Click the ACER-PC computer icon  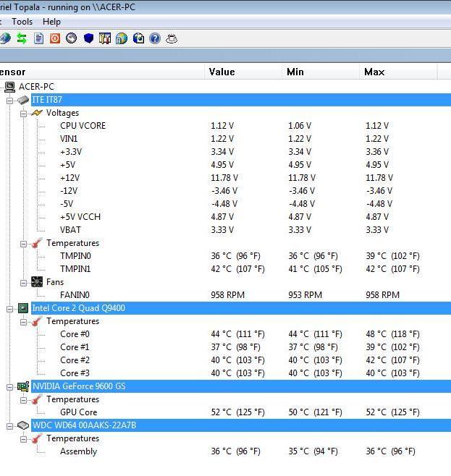coord(9,87)
